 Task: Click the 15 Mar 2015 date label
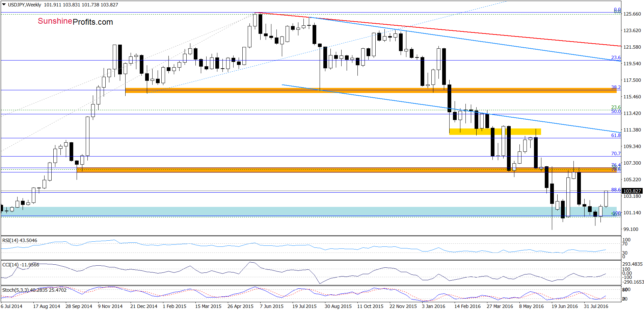(x=208, y=306)
